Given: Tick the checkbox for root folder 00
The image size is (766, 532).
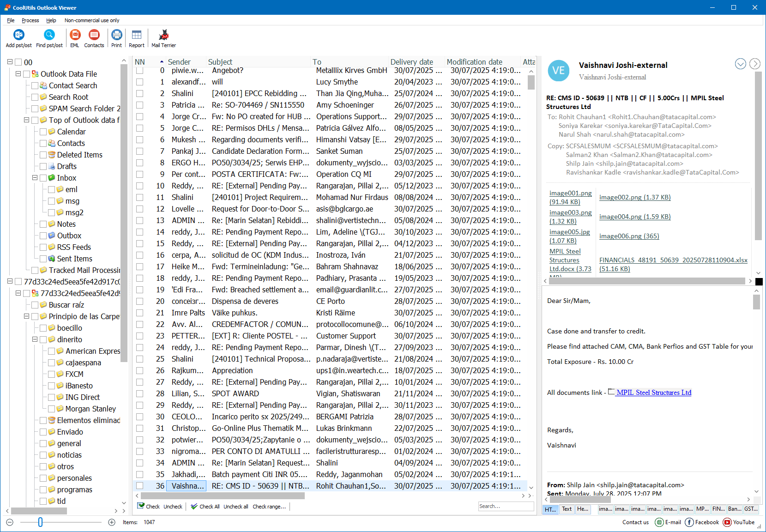Looking at the screenshot, I should point(18,62).
